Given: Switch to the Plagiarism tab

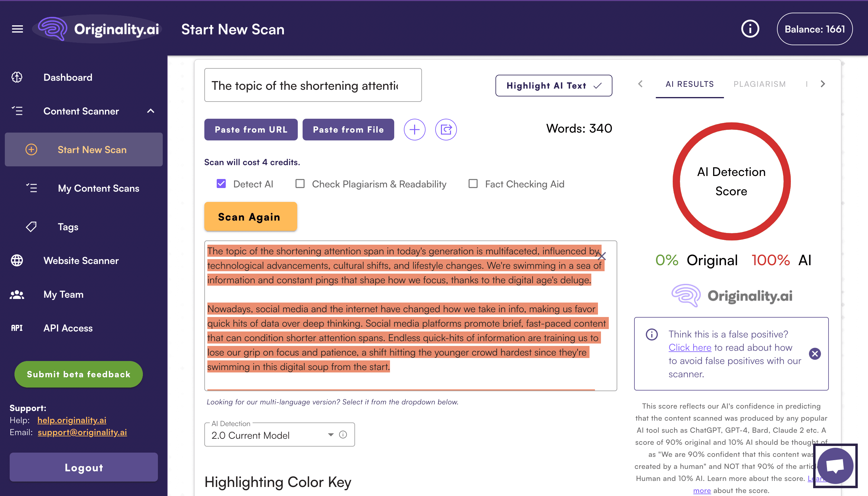Looking at the screenshot, I should pyautogui.click(x=759, y=84).
